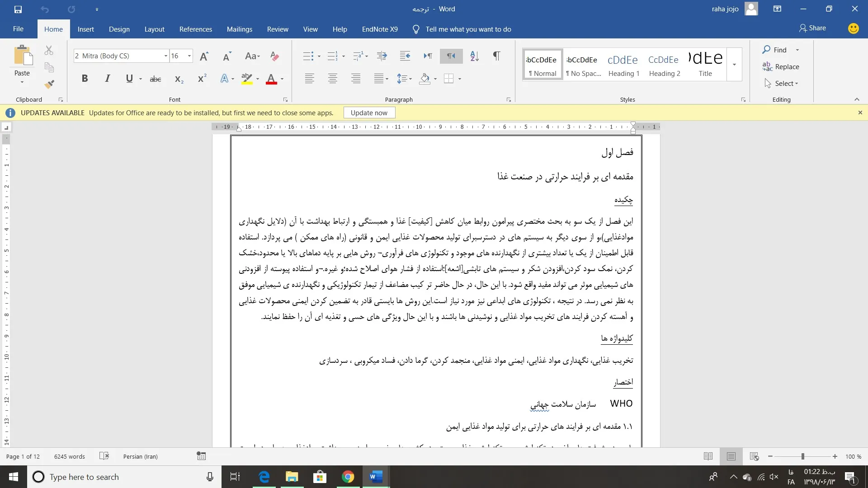Viewport: 868px width, 488px height.
Task: Open line spacing dropdown
Action: click(404, 79)
